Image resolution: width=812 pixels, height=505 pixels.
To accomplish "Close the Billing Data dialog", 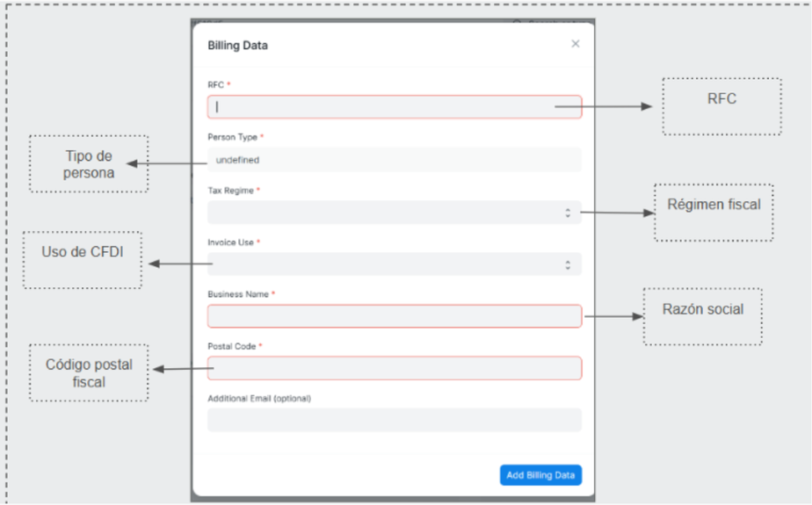I will (x=576, y=44).
